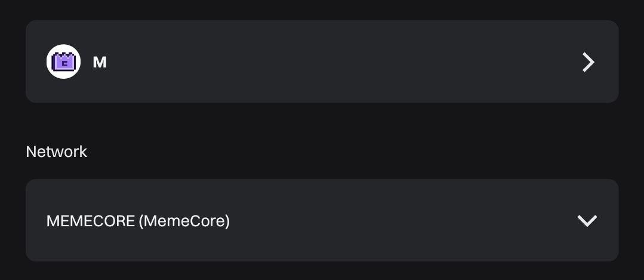Show network options under the Network label
This screenshot has width=644, height=280.
[x=322, y=220]
